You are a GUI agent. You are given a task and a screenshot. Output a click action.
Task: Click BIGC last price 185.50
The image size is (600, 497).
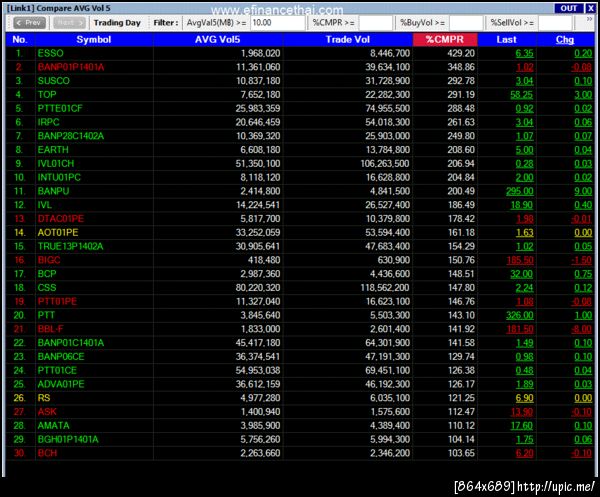(520, 260)
